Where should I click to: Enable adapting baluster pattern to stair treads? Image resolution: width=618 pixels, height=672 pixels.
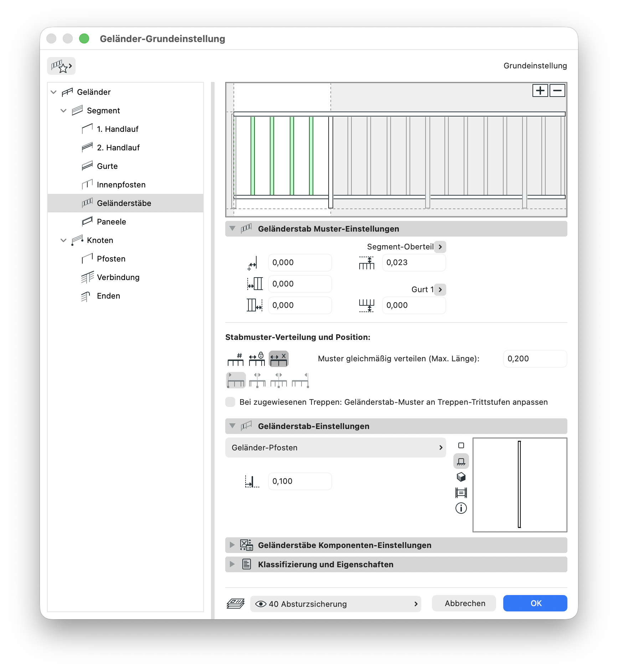click(230, 402)
